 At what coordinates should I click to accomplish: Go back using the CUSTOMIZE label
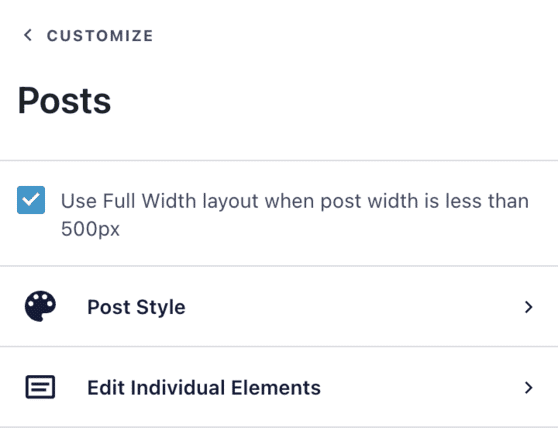(x=100, y=36)
